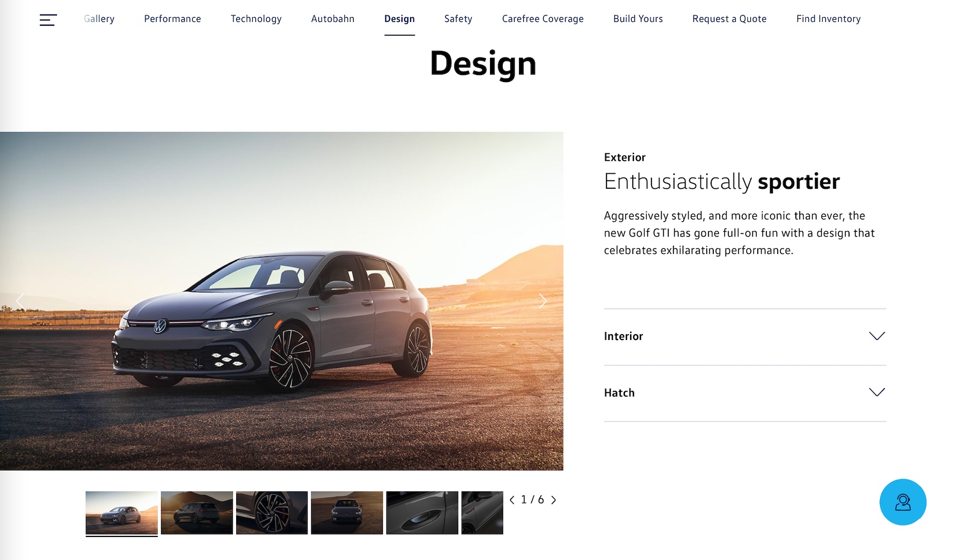This screenshot has height=560, width=966.
Task: Go to the Gallery nav section
Action: [x=99, y=19]
